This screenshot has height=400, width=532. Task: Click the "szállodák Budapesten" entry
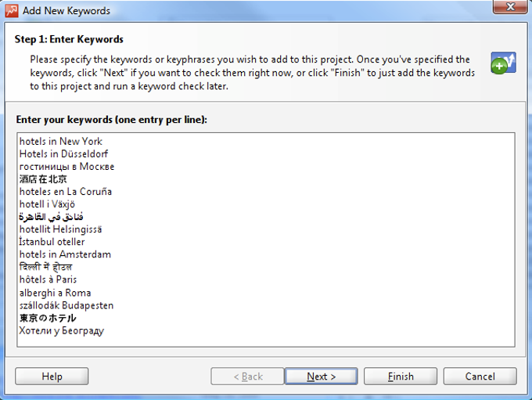coord(66,305)
